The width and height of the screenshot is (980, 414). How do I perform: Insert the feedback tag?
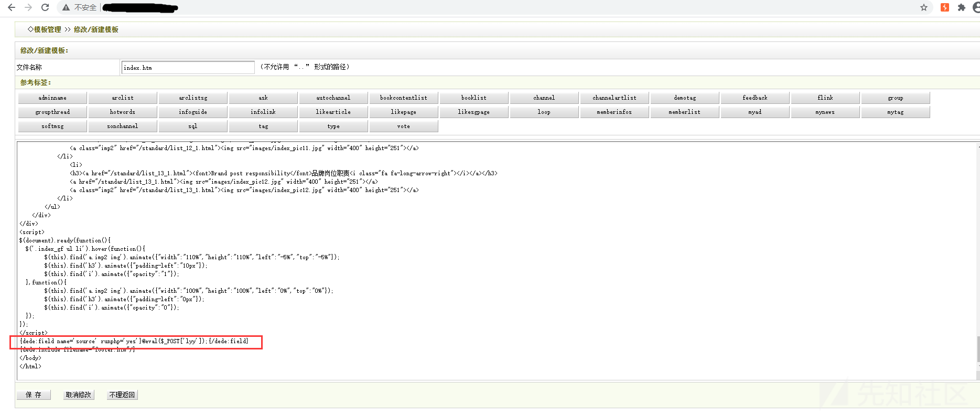pyautogui.click(x=755, y=98)
